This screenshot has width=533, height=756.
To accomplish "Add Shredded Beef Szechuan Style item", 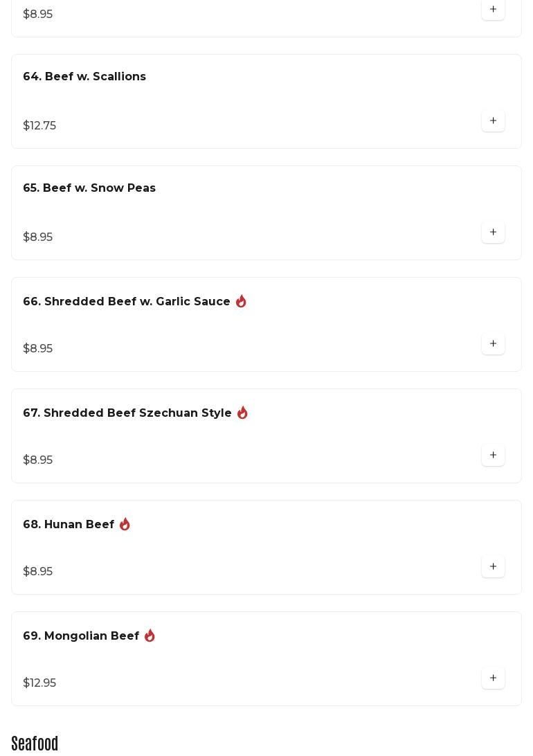I will [x=493, y=456].
